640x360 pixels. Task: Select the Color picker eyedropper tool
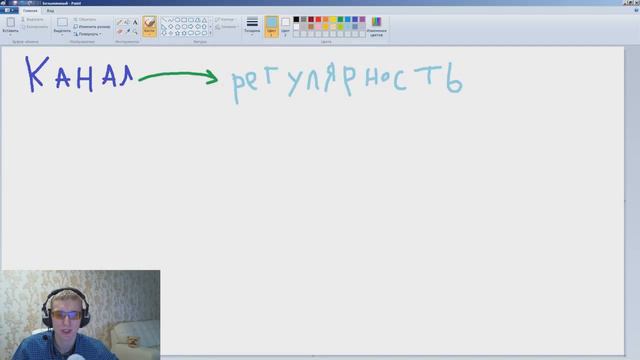click(128, 31)
